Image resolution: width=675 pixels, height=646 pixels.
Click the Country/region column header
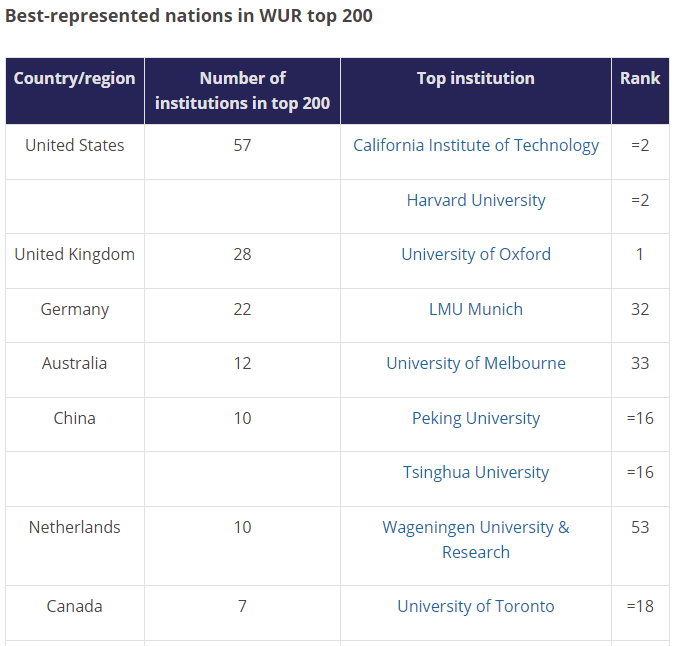(x=75, y=91)
